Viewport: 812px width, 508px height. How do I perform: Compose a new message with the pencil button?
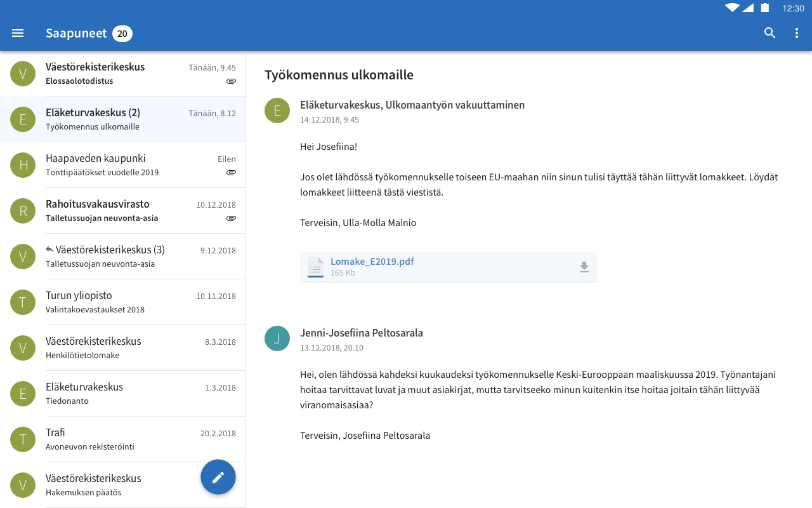[x=218, y=477]
